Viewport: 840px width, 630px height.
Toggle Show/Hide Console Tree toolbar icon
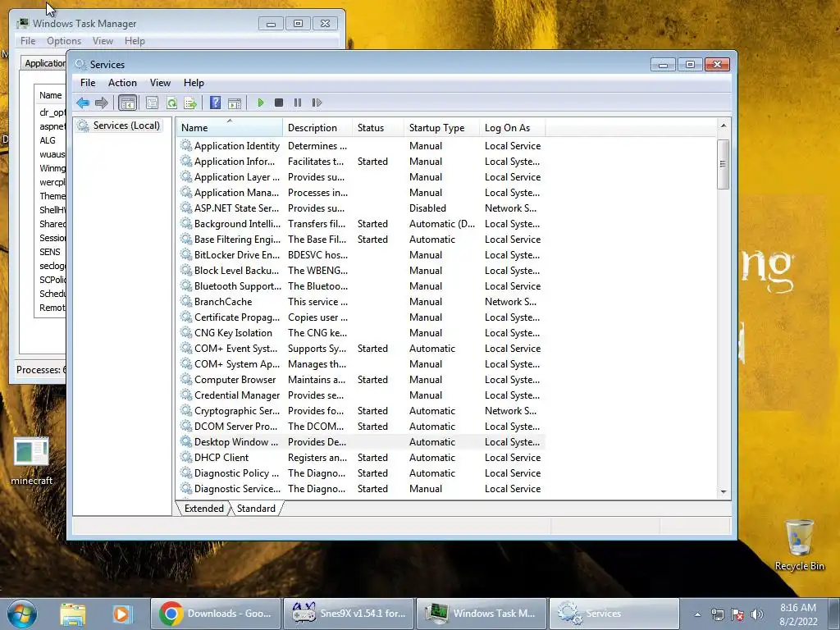pos(127,103)
